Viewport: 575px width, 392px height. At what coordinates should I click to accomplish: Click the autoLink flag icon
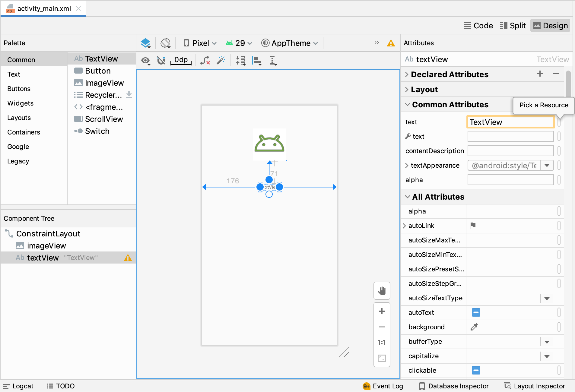[473, 226]
